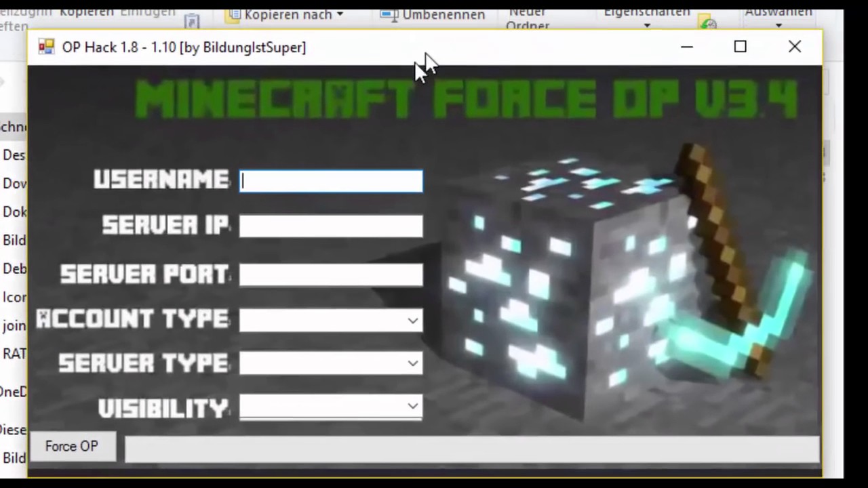The image size is (868, 488).
Task: Click the 'Server Port' label text
Action: coord(145,274)
